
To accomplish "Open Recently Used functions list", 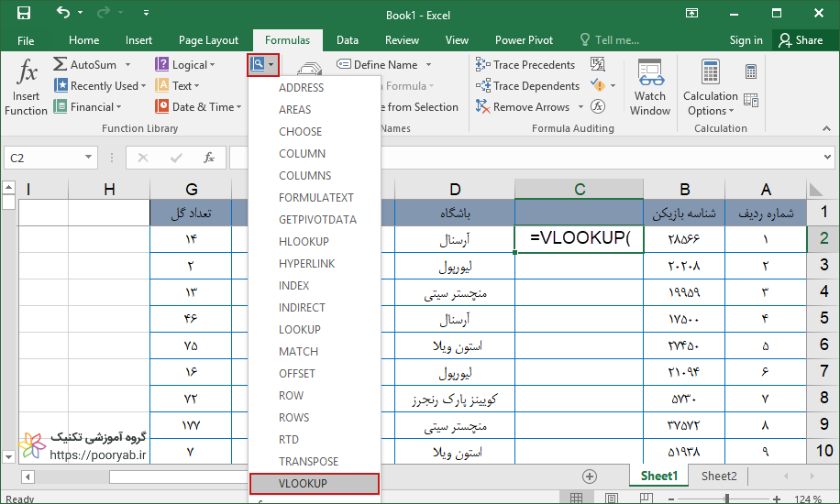I will click(x=100, y=86).
